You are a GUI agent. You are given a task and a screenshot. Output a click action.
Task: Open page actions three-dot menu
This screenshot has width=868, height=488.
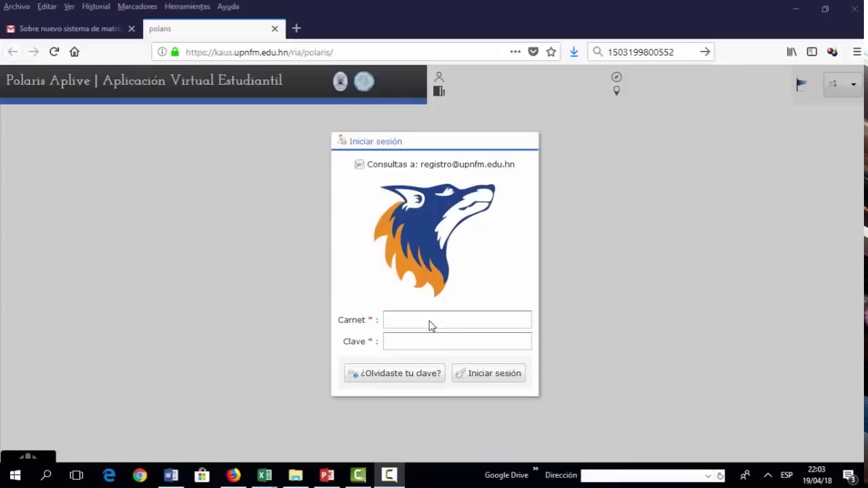515,52
